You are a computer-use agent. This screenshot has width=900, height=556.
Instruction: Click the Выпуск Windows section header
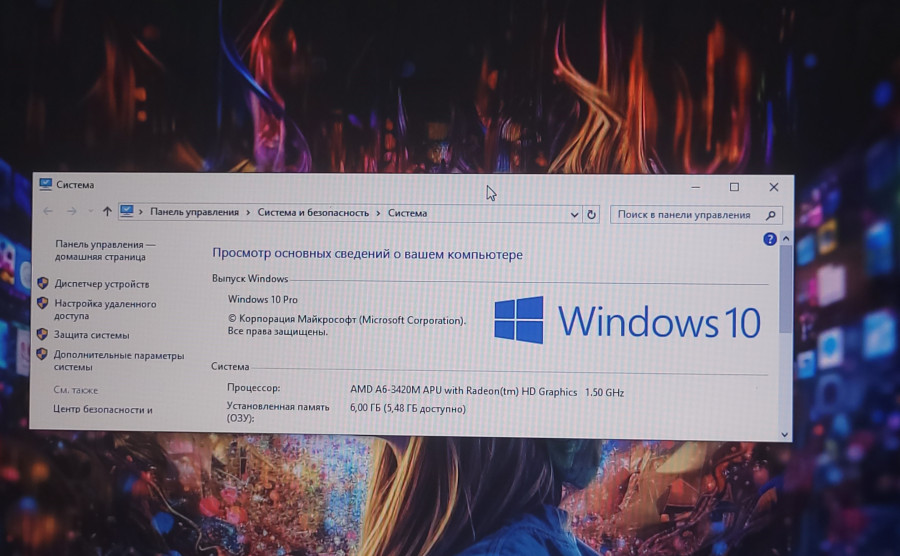250,278
